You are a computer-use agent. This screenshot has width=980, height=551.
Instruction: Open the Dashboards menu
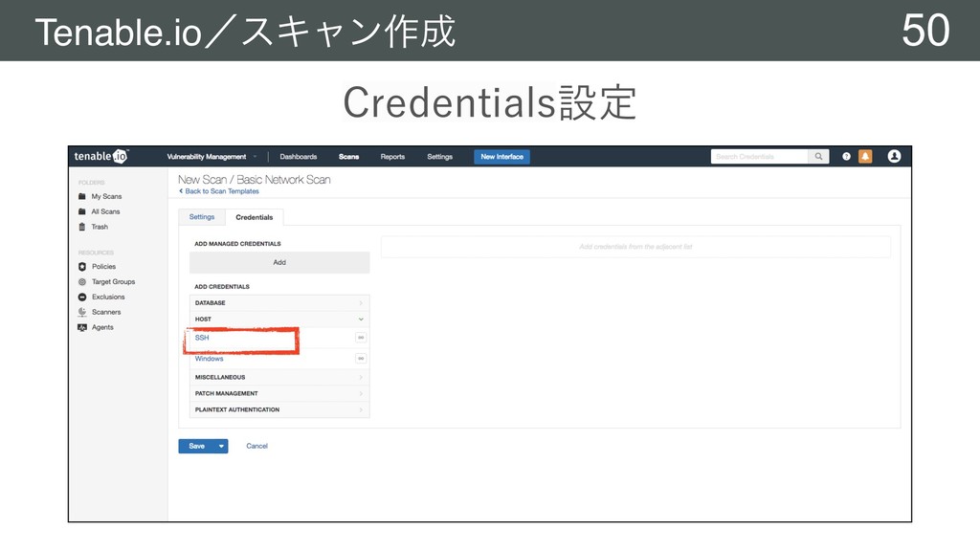(299, 157)
